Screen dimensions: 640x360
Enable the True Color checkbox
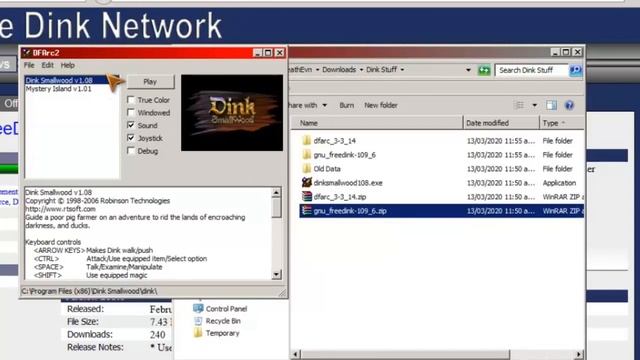[131, 100]
